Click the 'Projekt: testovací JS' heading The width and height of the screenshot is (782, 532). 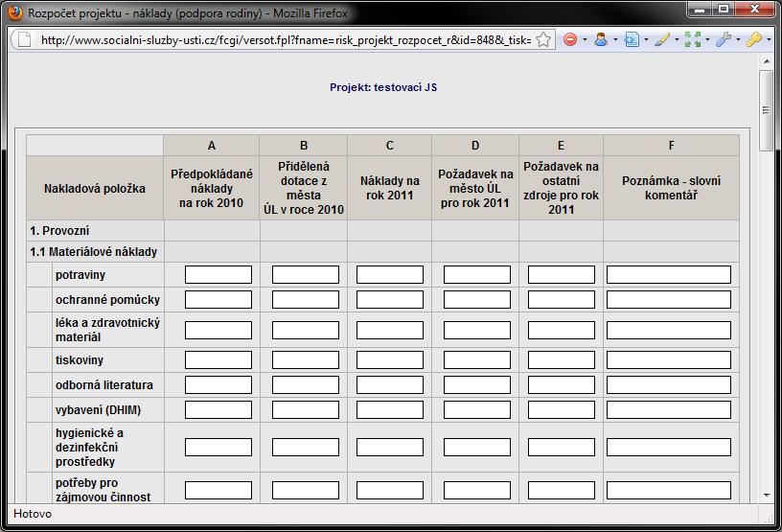click(x=383, y=87)
